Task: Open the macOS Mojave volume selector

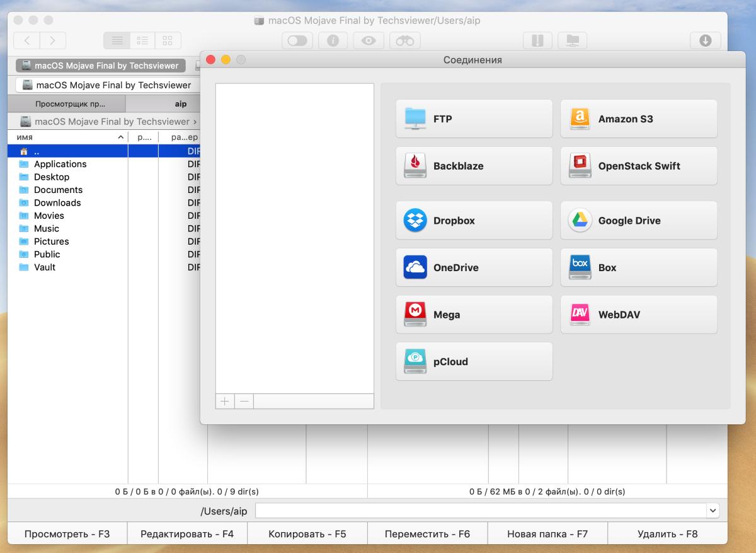Action: click(107, 84)
